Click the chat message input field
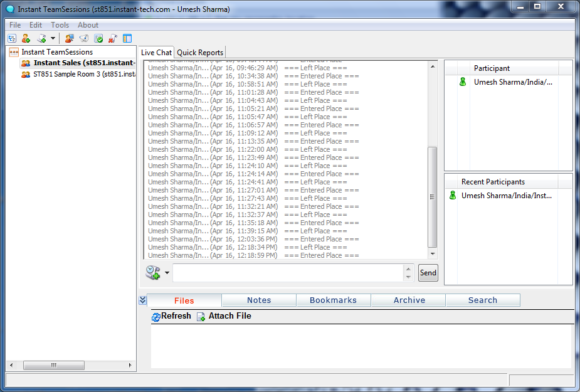This screenshot has width=580, height=392. click(x=288, y=273)
